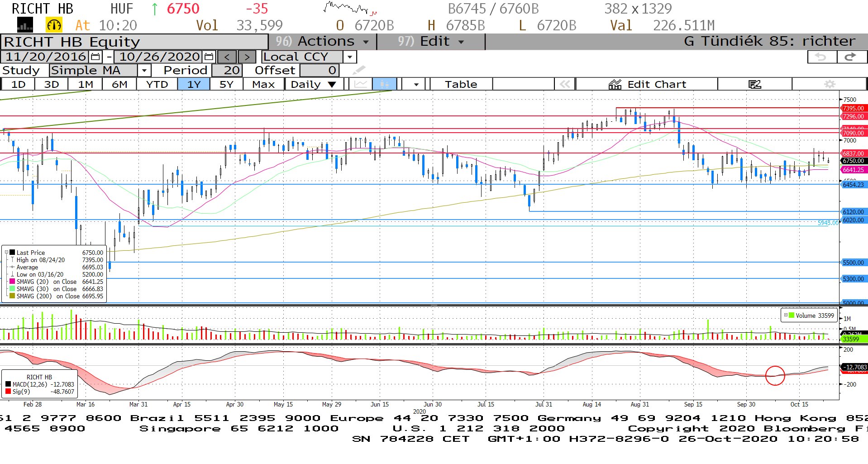
Task: Click the -12.7083 MACD axis label
Action: 854,367
